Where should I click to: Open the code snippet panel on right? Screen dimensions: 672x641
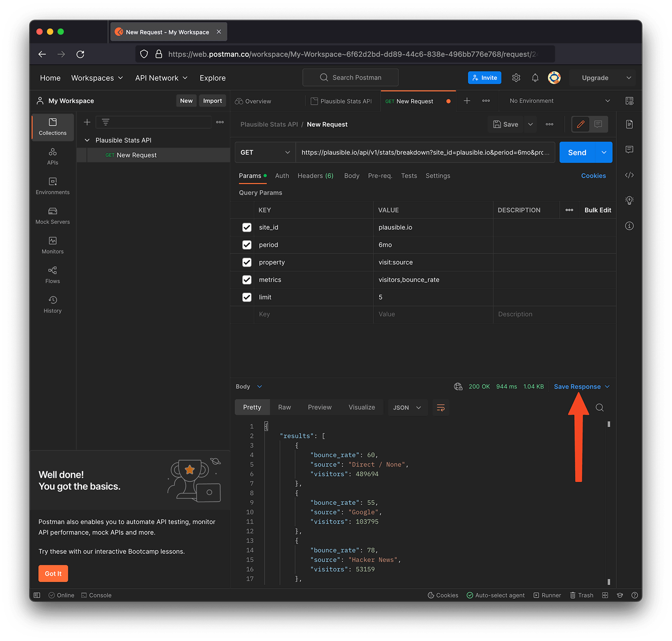(x=629, y=175)
